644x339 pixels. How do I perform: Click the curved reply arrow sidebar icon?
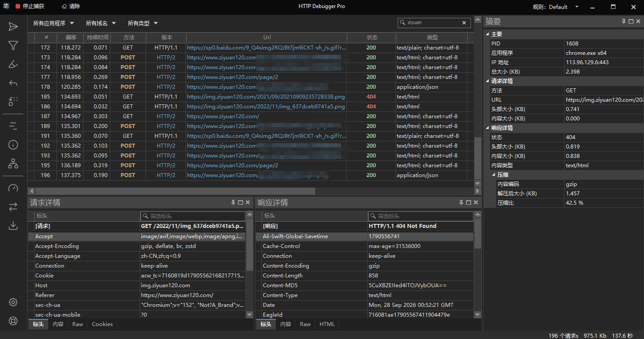click(x=13, y=83)
